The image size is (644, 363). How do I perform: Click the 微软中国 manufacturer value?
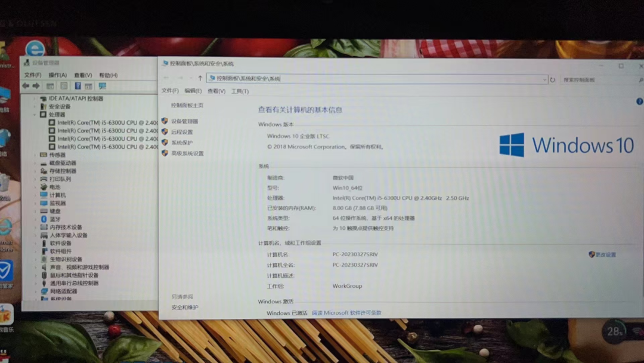(343, 178)
